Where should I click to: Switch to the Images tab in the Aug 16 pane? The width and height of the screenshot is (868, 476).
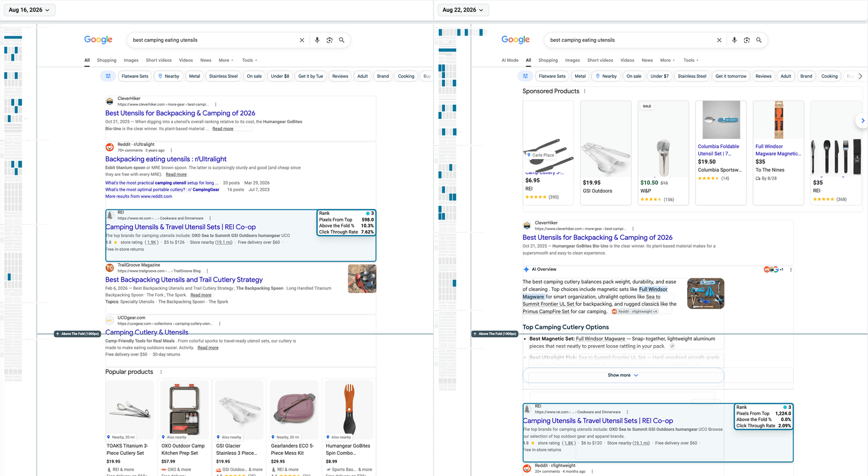131,60
